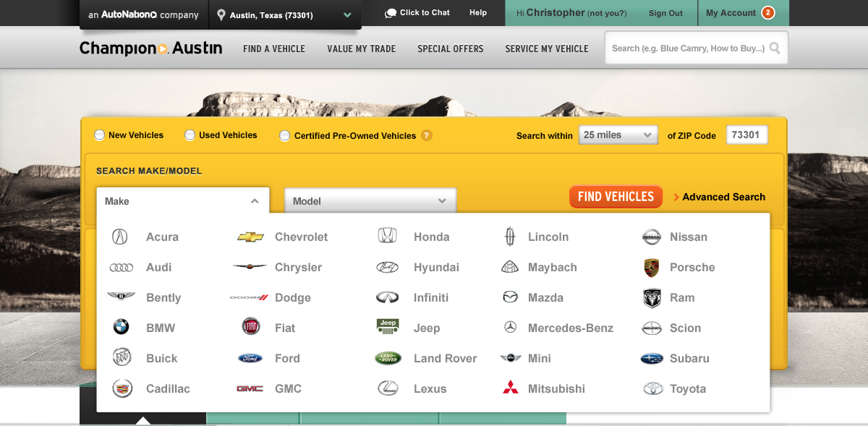Click the Buick tri-shield logo

[122, 357]
